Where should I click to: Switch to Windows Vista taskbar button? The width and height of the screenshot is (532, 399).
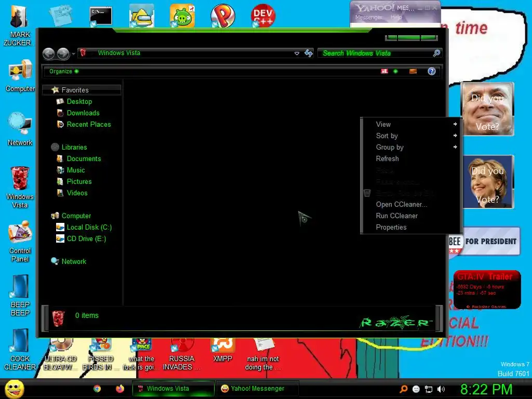point(174,389)
